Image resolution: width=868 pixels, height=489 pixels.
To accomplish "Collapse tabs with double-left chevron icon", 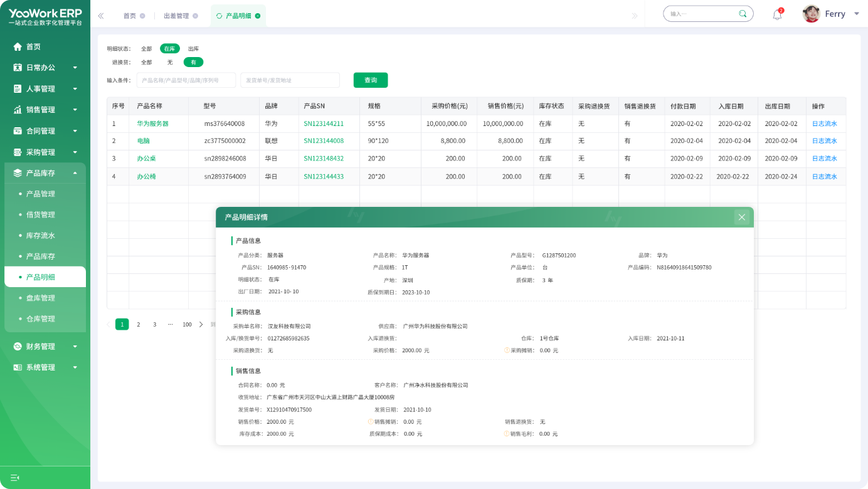I will (x=101, y=16).
